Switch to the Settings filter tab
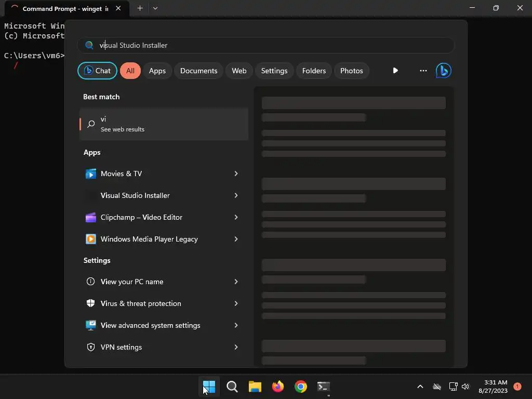This screenshot has height=399, width=532. [x=274, y=71]
